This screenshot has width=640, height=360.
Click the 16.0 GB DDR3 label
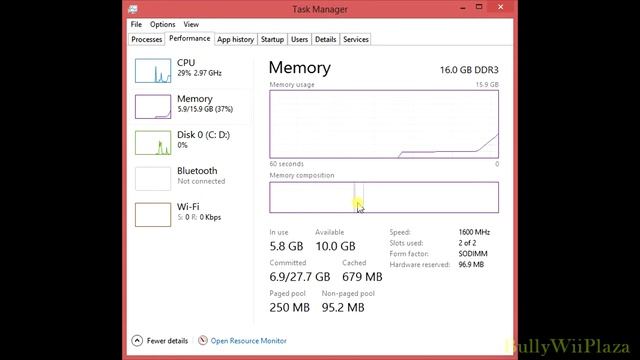(x=469, y=70)
